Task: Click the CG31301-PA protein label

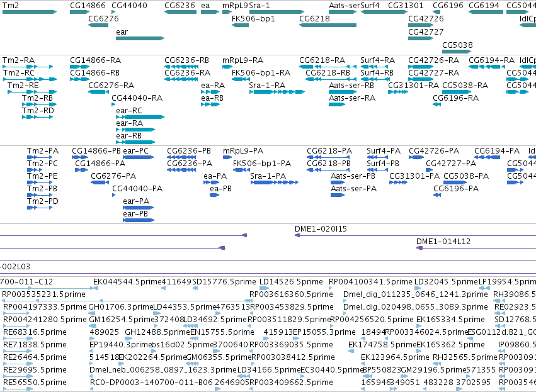Action: pos(414,176)
